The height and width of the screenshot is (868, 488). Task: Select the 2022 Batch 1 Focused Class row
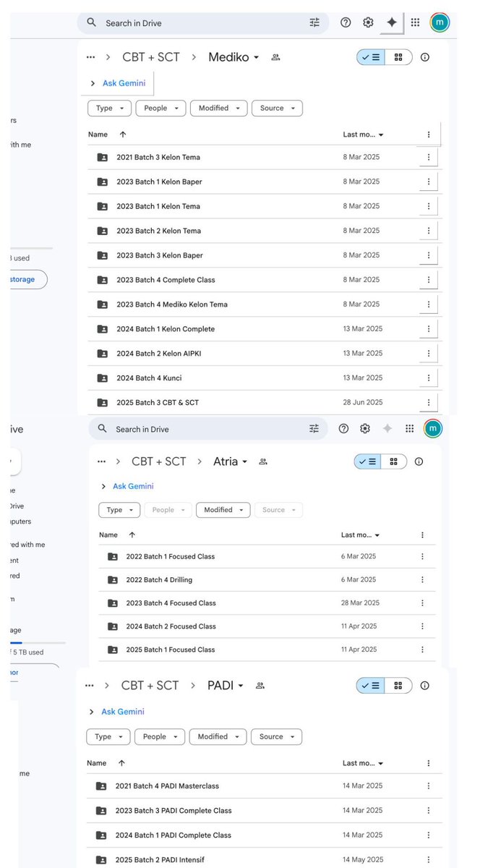(267, 557)
